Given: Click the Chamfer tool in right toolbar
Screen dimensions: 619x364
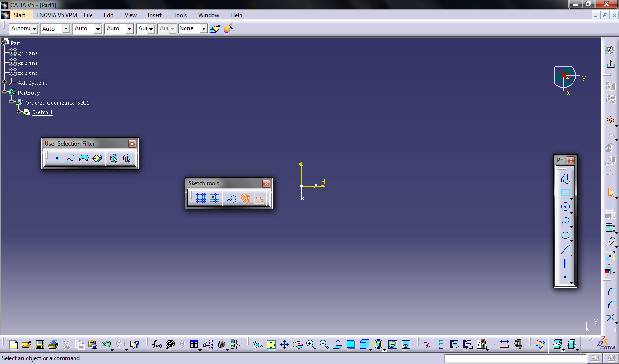Looking at the screenshot, I should pyautogui.click(x=610, y=305).
